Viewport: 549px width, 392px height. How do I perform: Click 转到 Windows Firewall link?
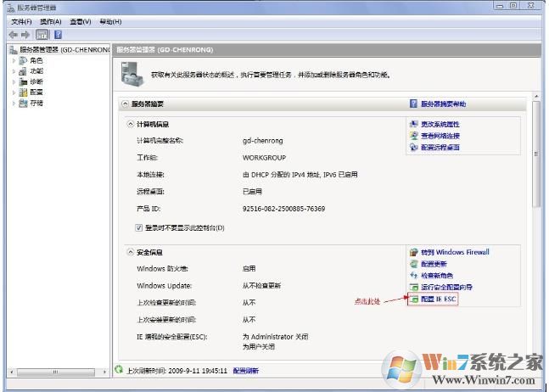tap(455, 252)
